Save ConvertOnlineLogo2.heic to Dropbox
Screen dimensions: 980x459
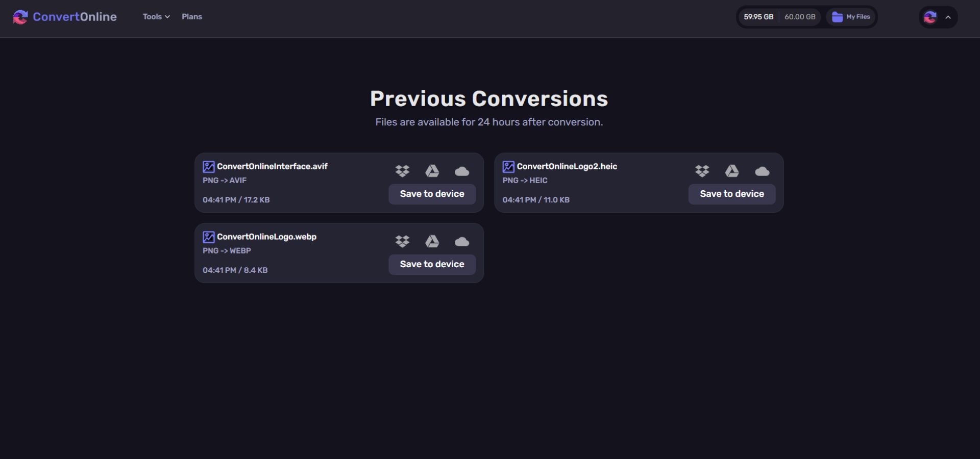point(702,171)
